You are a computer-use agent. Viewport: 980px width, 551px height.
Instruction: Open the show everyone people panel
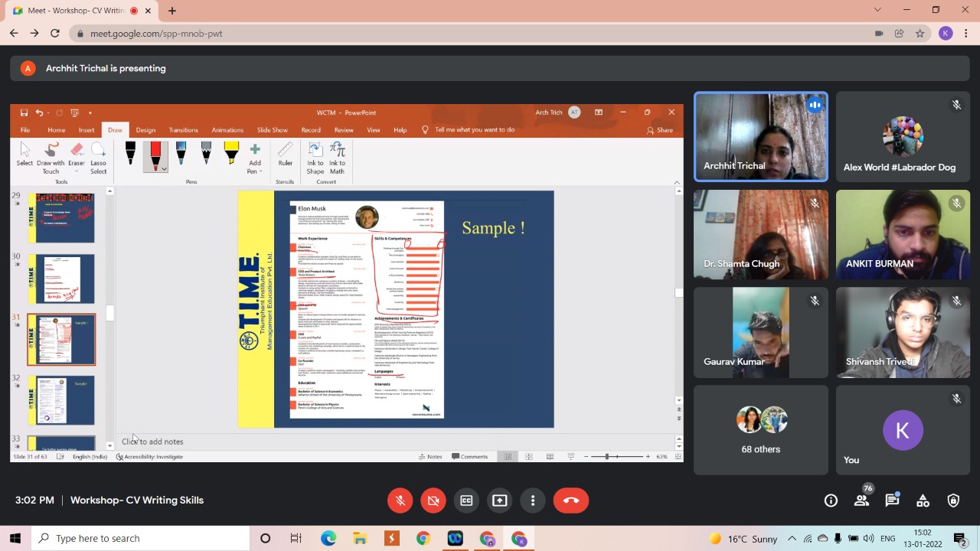point(861,500)
